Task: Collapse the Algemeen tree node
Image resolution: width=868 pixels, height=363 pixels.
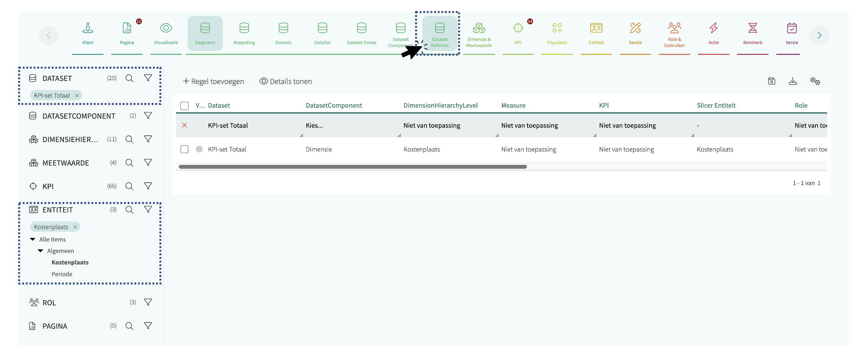Action: click(x=41, y=251)
